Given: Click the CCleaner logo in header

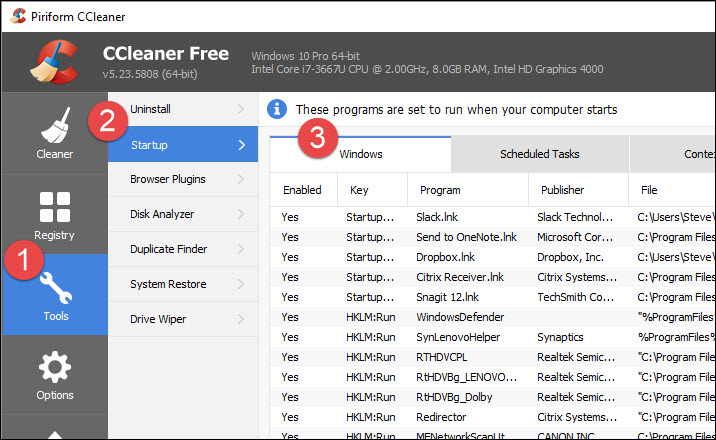Looking at the screenshot, I should pos(55,62).
